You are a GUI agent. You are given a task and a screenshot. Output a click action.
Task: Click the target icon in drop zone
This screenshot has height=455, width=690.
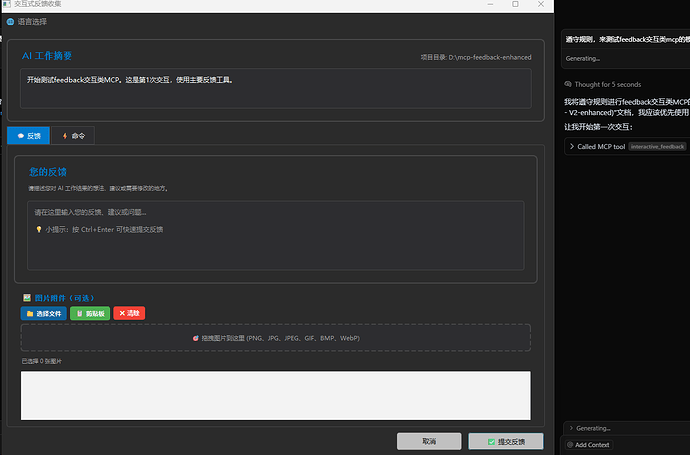tap(195, 338)
